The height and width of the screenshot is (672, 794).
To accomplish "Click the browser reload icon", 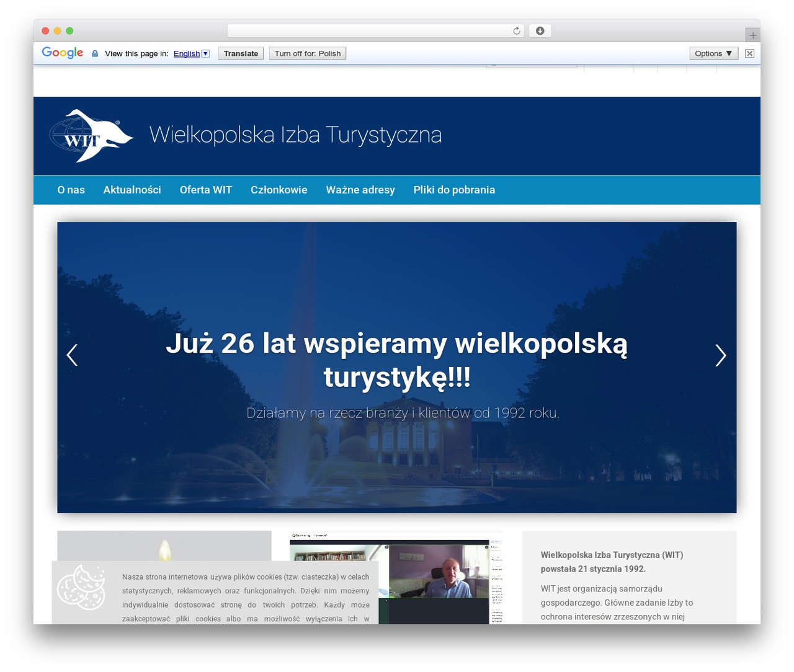I will coord(516,31).
